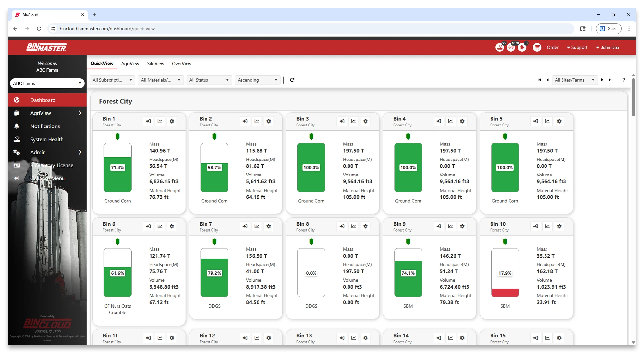
Task: Click Bin 8 empty gauge at 0.0%
Action: coord(311,273)
